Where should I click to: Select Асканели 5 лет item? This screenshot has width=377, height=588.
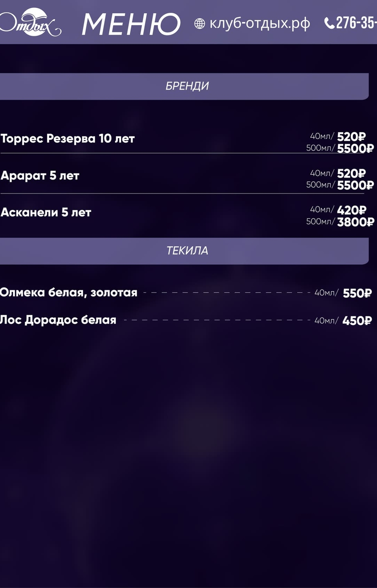(46, 212)
